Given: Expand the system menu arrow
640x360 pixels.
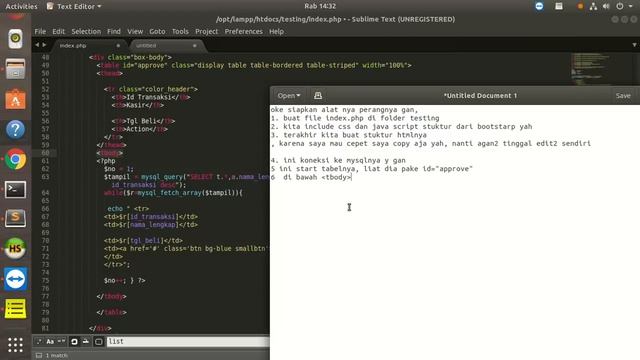Looking at the screenshot, I should click(630, 6).
